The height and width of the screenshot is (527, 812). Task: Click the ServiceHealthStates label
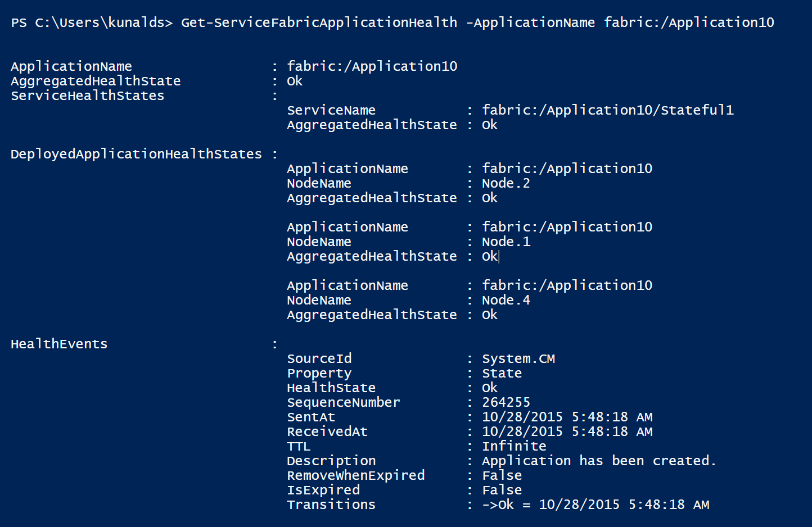tap(87, 96)
